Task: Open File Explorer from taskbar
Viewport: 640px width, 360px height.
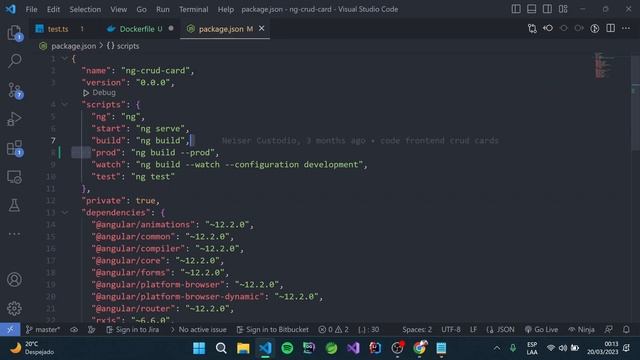Action: 243,348
